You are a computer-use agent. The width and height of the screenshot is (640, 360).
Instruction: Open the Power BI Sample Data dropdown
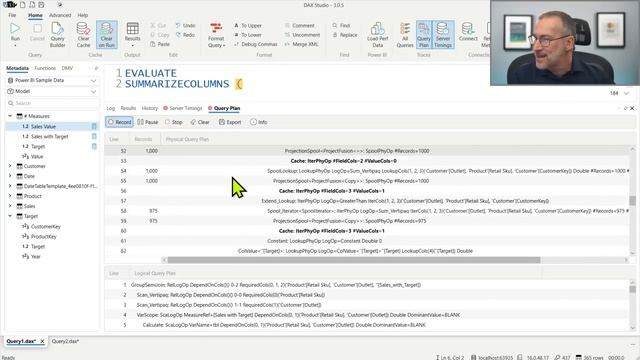[52, 80]
